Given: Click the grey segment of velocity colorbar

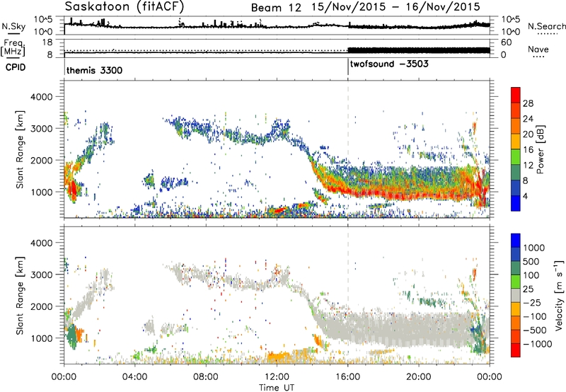Looking at the screenshot, I should click(x=516, y=295).
